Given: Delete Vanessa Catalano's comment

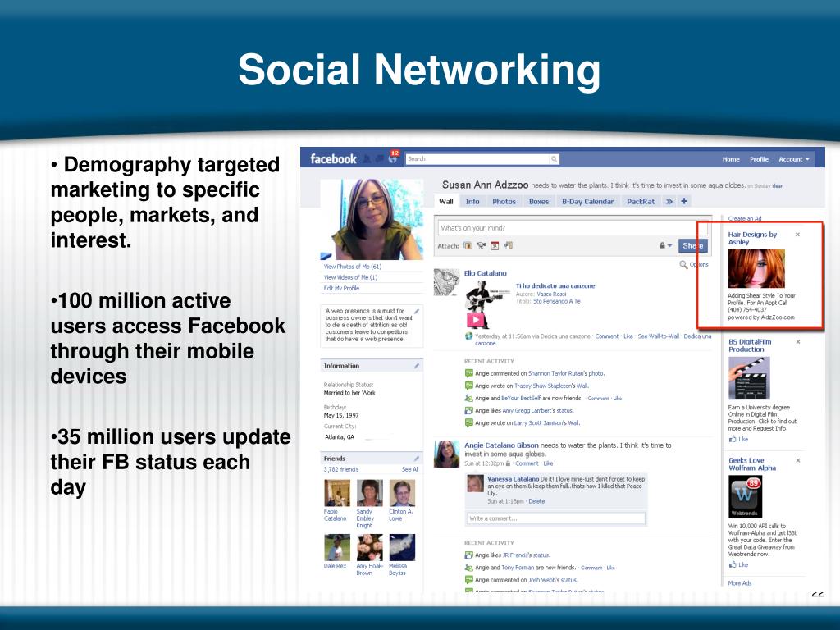Looking at the screenshot, I should [x=536, y=501].
